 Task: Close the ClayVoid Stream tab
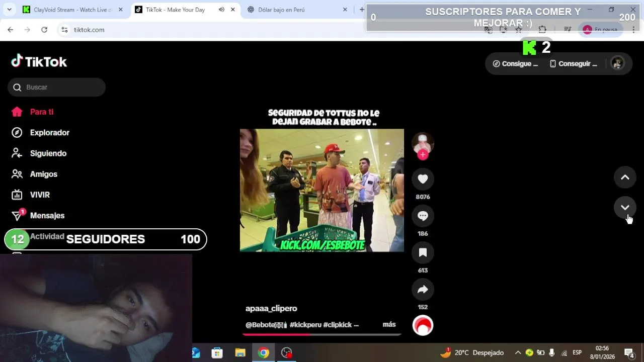[x=120, y=10]
